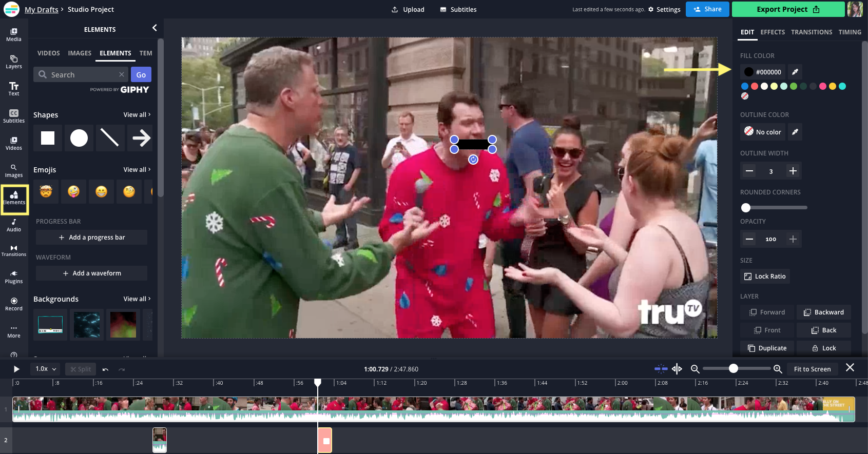
Task: Switch to the IMAGES tab
Action: [80, 53]
